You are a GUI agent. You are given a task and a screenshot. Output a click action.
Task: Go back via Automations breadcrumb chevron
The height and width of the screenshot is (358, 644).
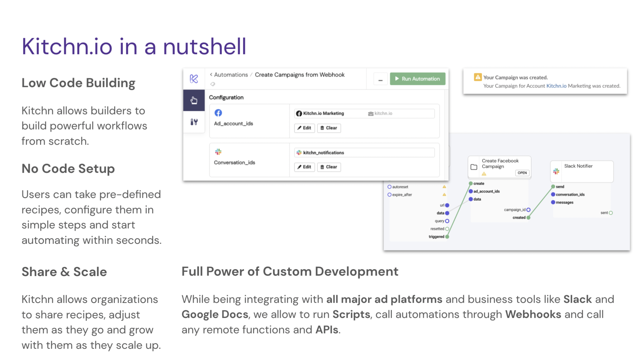211,75
